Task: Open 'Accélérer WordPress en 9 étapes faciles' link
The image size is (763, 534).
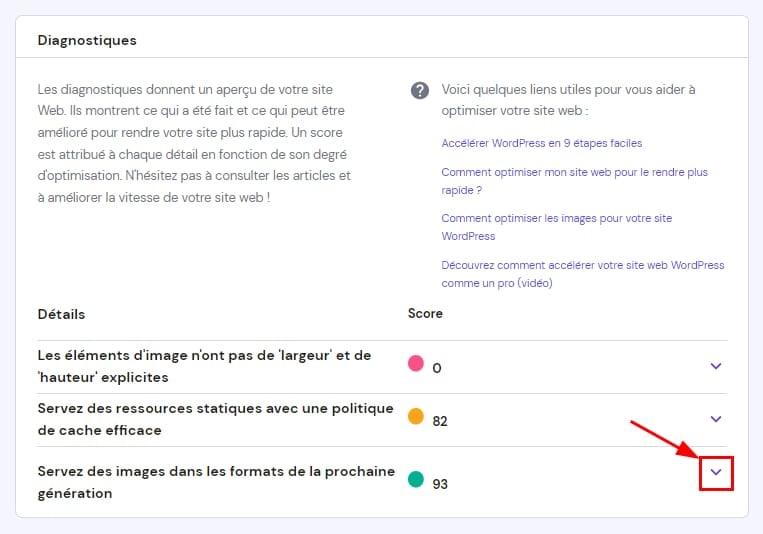Action: coord(541,143)
